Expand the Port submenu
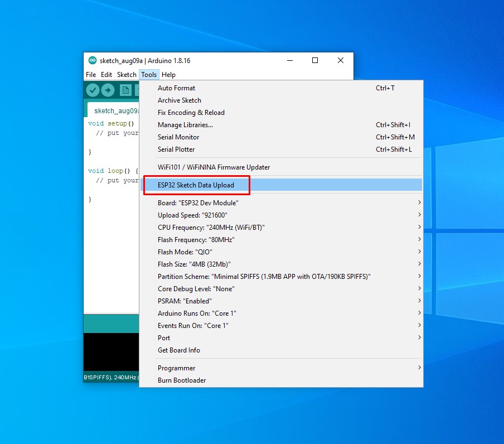This screenshot has width=504, height=444. [x=164, y=338]
